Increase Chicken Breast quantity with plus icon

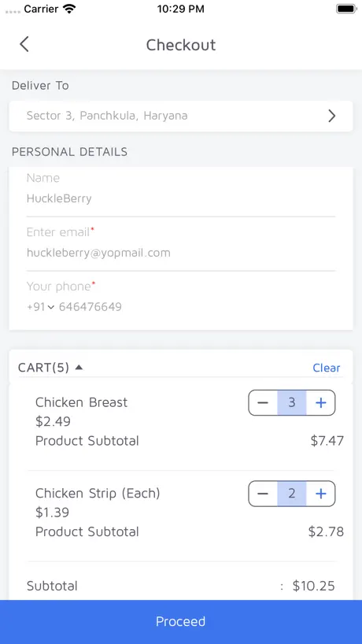(x=320, y=403)
